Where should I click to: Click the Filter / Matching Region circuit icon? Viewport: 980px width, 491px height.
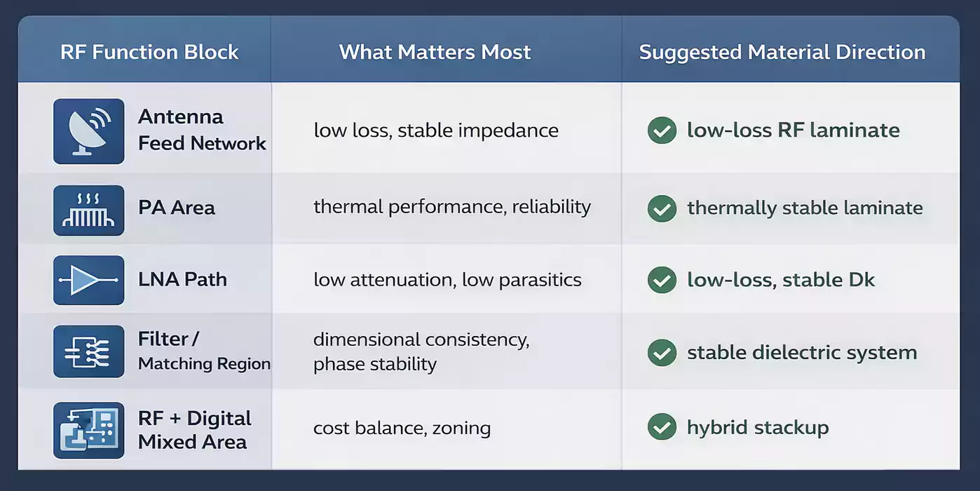pos(89,352)
